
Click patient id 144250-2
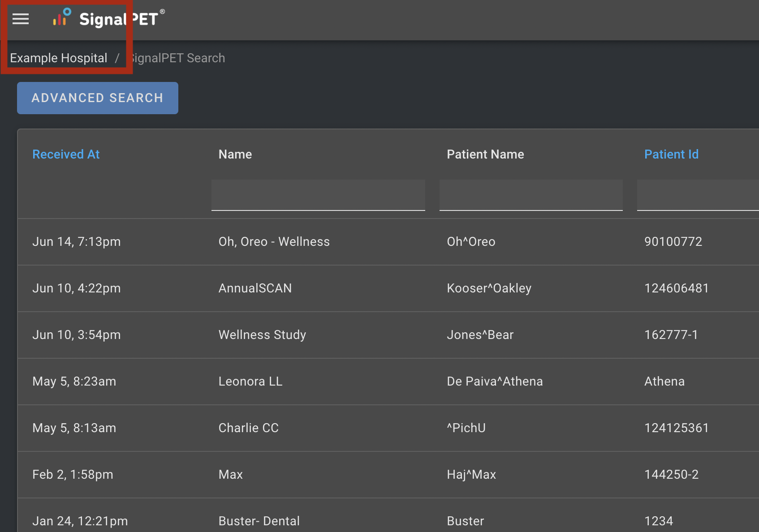(x=671, y=475)
